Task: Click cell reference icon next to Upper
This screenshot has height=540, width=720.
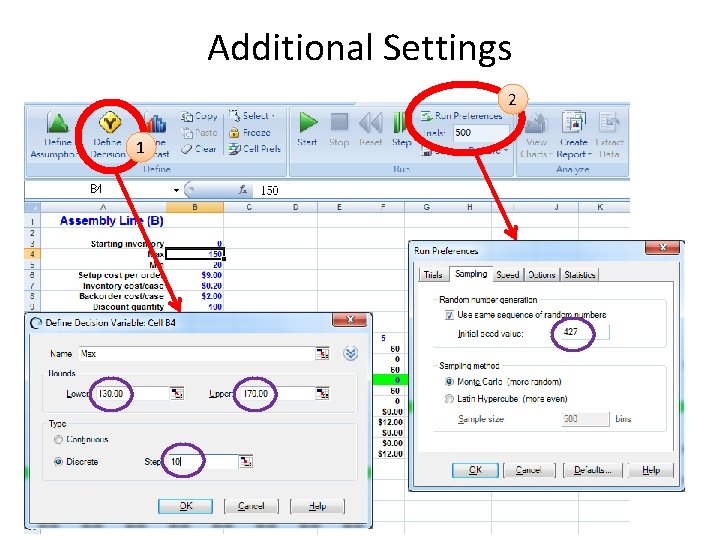Action: point(322,394)
